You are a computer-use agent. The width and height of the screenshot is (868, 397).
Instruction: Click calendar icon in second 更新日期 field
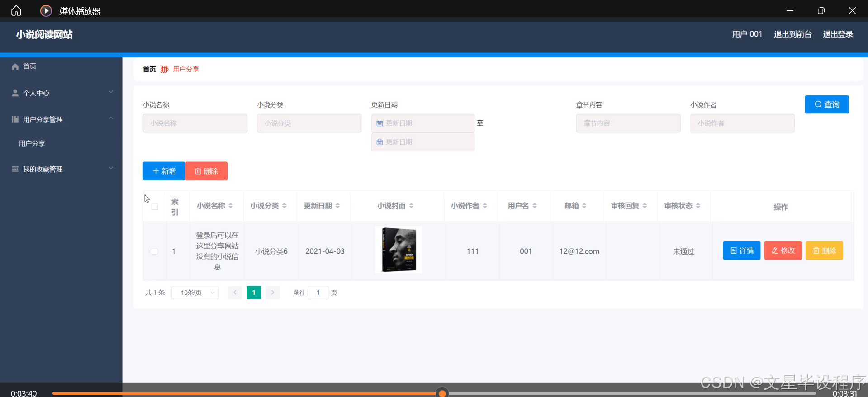(379, 142)
